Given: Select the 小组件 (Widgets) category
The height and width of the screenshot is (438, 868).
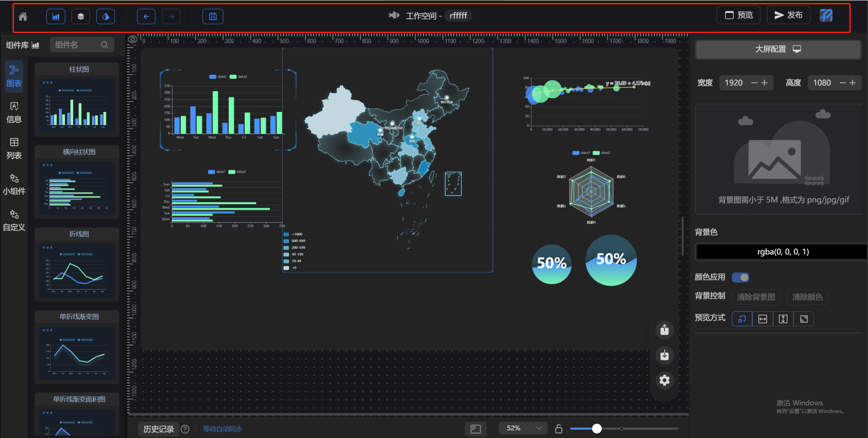Looking at the screenshot, I should 14,185.
